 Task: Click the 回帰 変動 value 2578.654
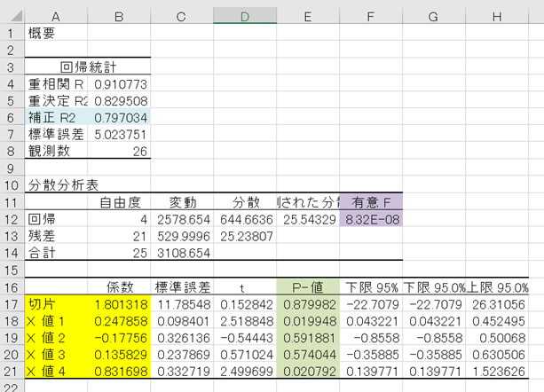pos(182,218)
